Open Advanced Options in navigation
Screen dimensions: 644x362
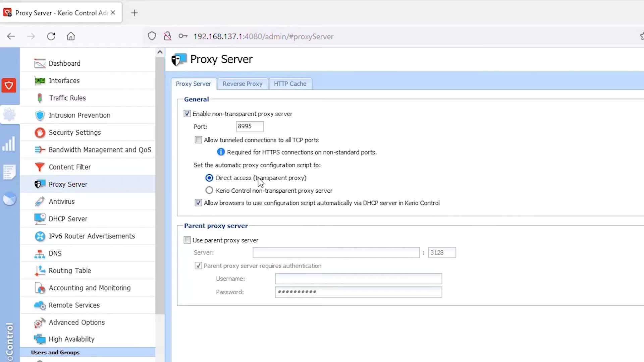click(77, 322)
